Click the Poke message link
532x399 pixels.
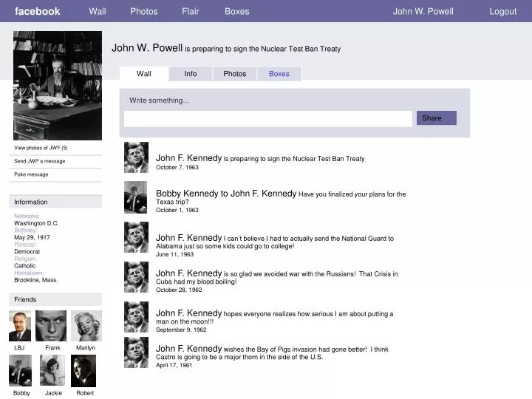point(31,174)
